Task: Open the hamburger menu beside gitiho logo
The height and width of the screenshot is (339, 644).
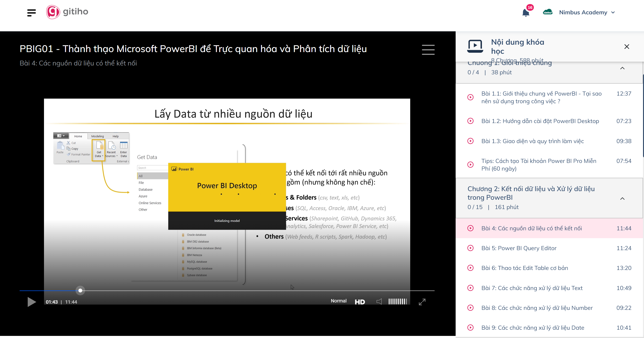Action: pyautogui.click(x=32, y=12)
